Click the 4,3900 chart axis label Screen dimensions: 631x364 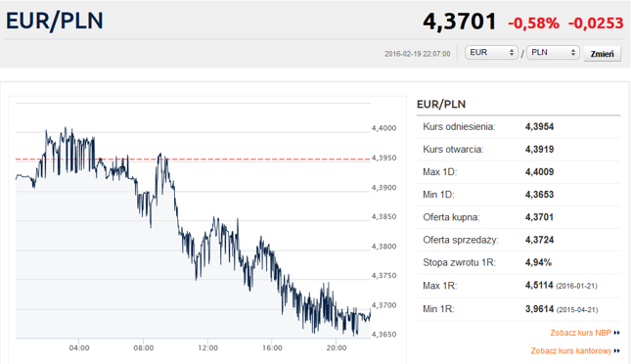click(x=383, y=188)
